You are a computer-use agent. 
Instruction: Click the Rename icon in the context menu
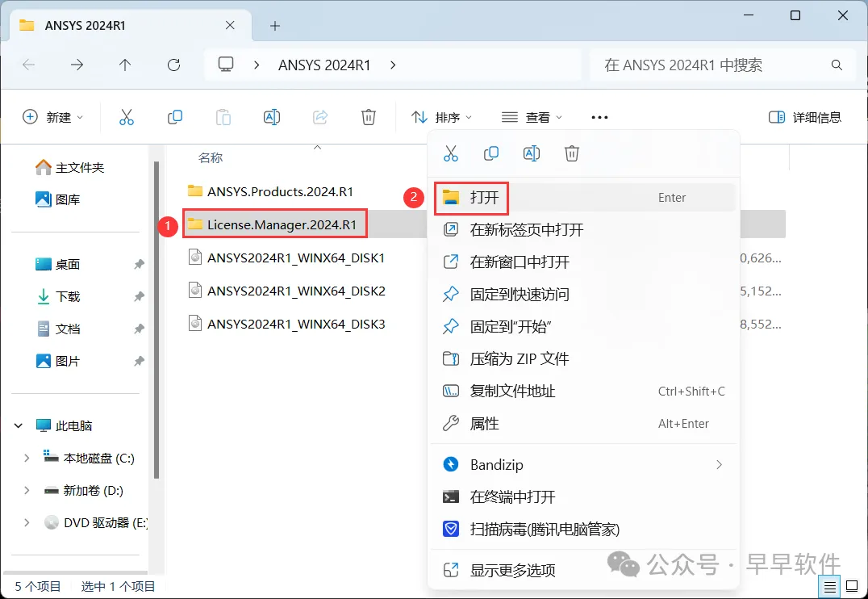coord(532,153)
